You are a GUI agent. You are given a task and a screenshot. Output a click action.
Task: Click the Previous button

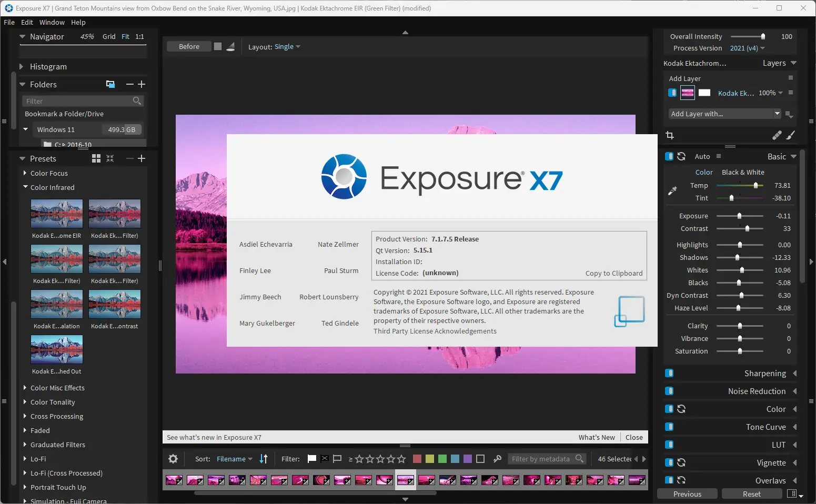(687, 494)
